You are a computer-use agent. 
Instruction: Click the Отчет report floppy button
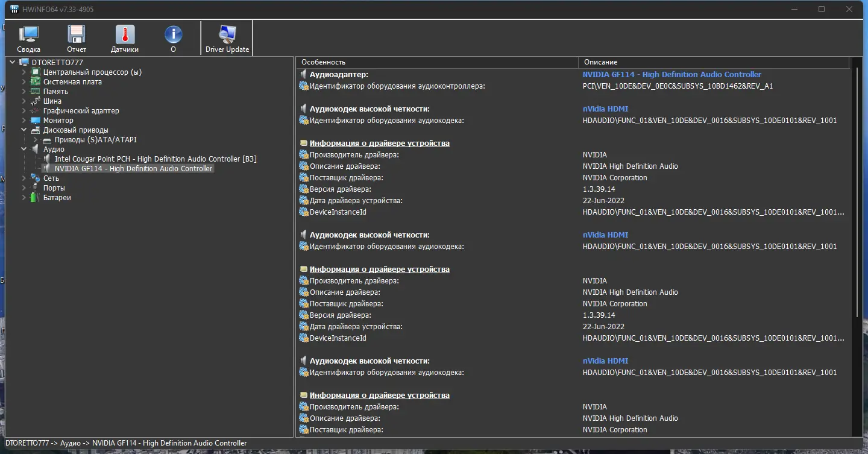(x=77, y=39)
